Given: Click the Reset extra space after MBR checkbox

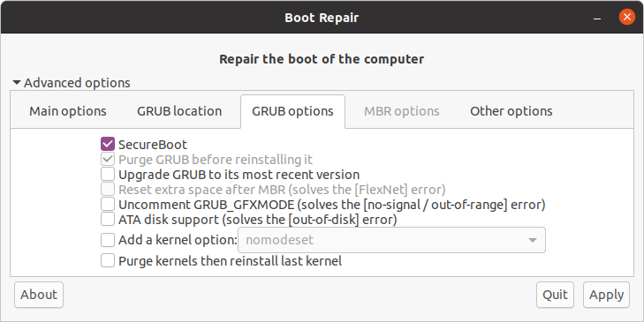Looking at the screenshot, I should [x=108, y=189].
